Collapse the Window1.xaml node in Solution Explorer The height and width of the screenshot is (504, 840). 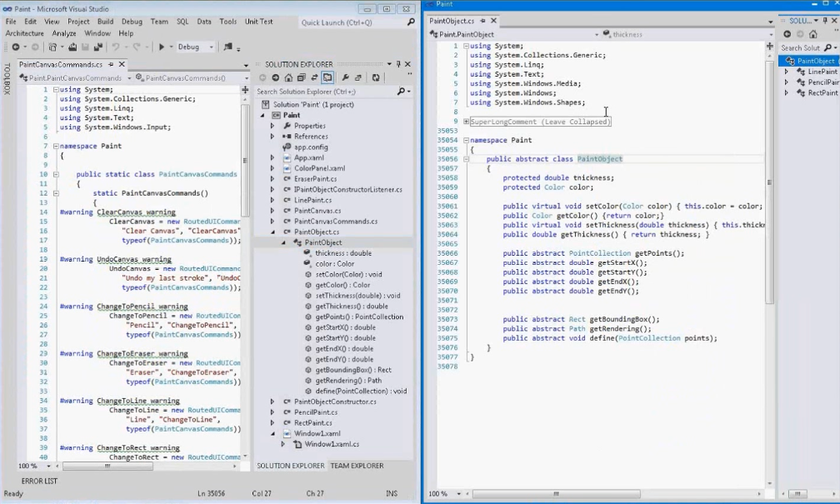pyautogui.click(x=272, y=433)
